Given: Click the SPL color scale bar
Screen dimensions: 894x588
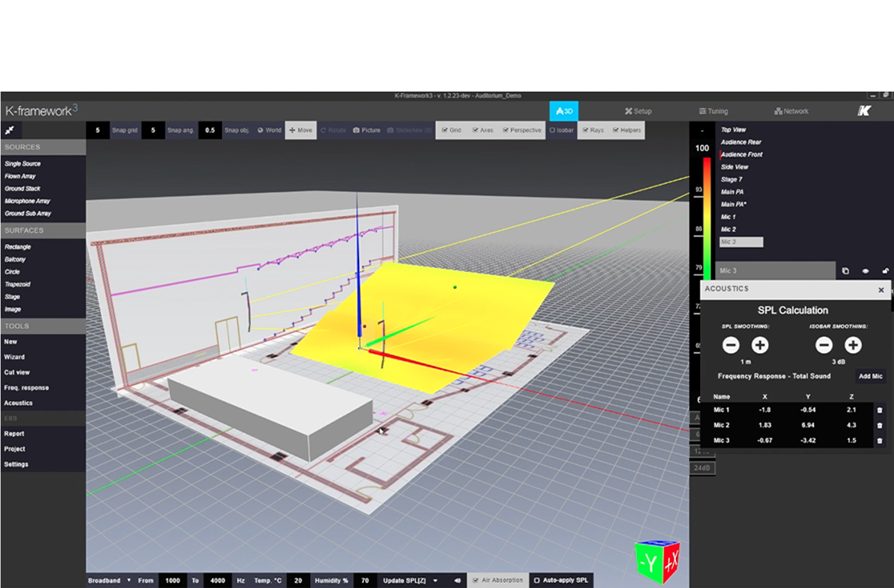Looking at the screenshot, I should pos(707,218).
